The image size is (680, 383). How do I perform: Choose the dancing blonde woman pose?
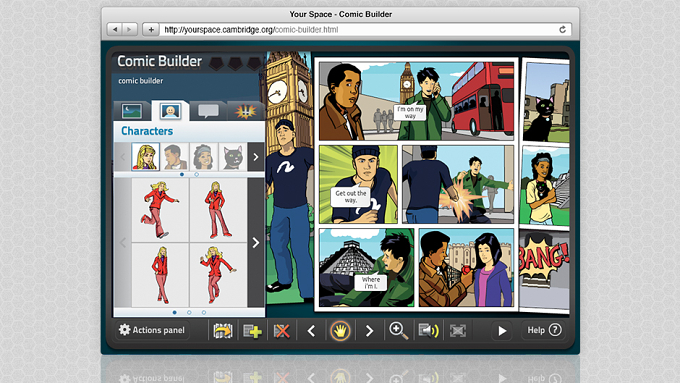point(219,275)
